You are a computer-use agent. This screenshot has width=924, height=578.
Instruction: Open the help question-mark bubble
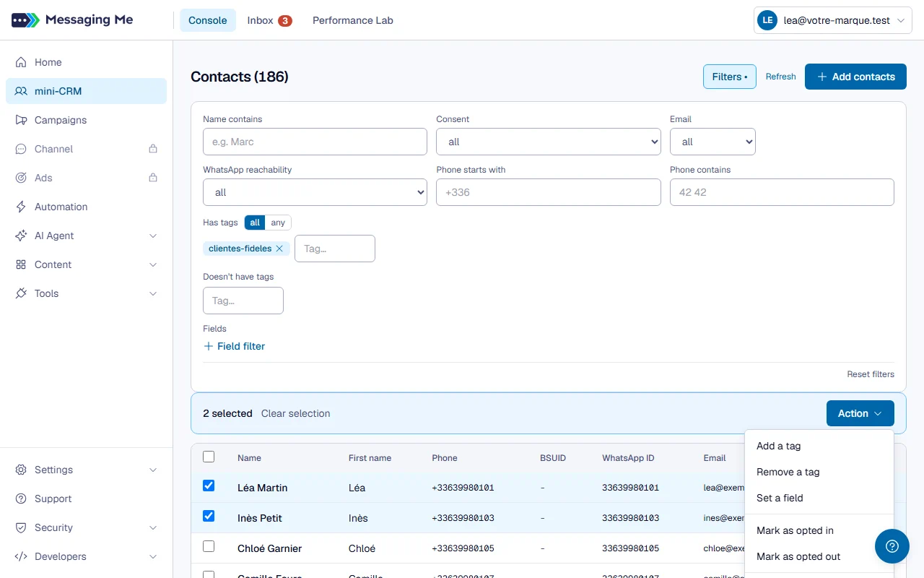[x=892, y=546]
